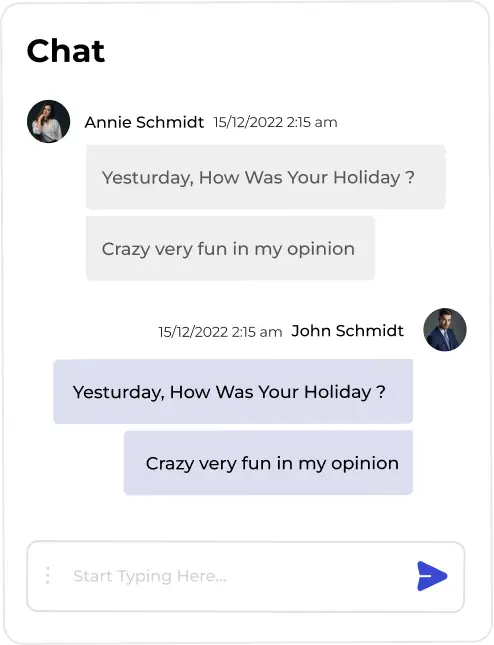
Task: Click the word "opinion" in Annie's gray message
Action: (321, 250)
